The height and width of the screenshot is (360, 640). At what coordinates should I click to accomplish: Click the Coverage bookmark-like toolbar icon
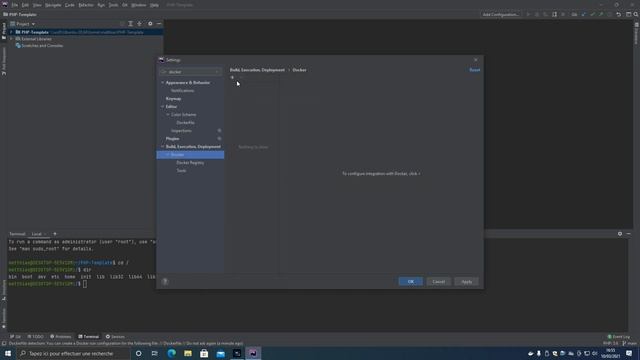coord(554,14)
